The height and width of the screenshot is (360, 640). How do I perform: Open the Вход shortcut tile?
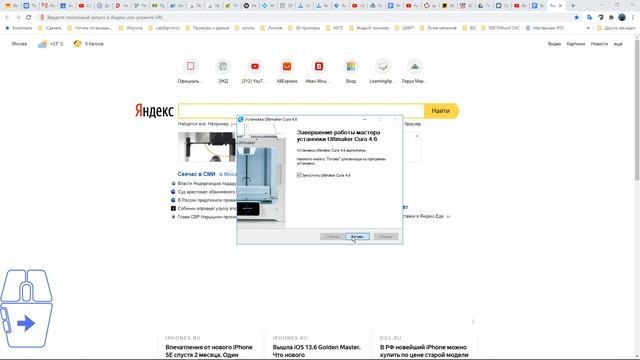[x=351, y=71]
